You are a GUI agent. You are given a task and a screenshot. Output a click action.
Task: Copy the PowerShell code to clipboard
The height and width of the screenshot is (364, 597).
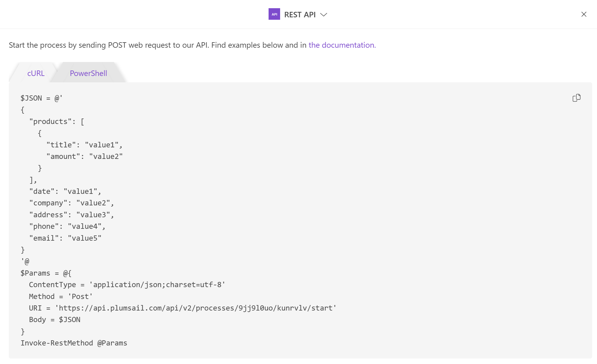(x=576, y=98)
